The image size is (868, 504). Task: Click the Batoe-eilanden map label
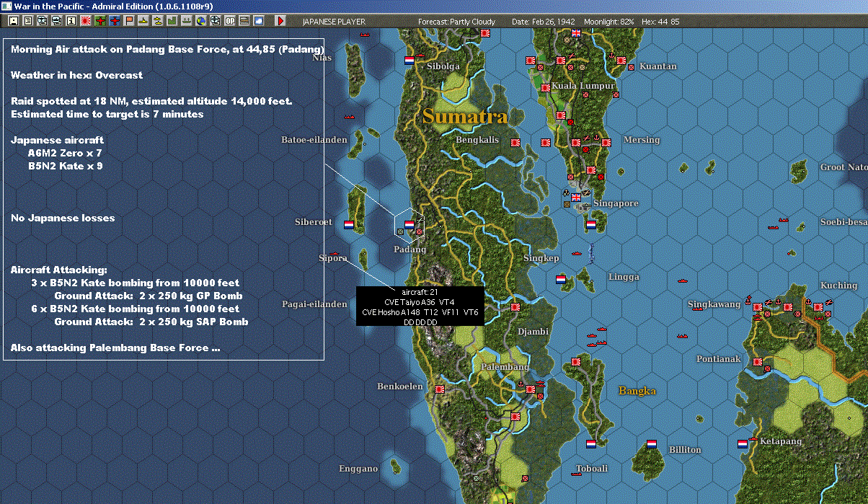(314, 140)
